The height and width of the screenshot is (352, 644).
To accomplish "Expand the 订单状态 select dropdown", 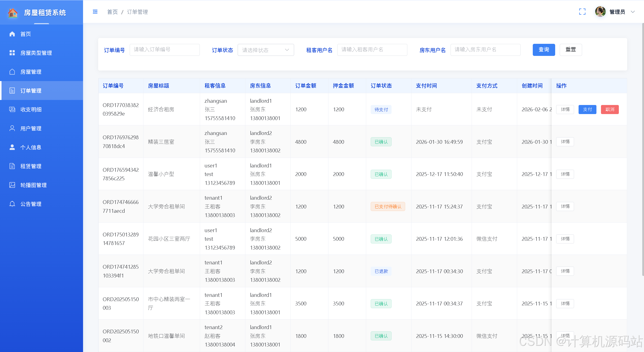I will pos(266,50).
